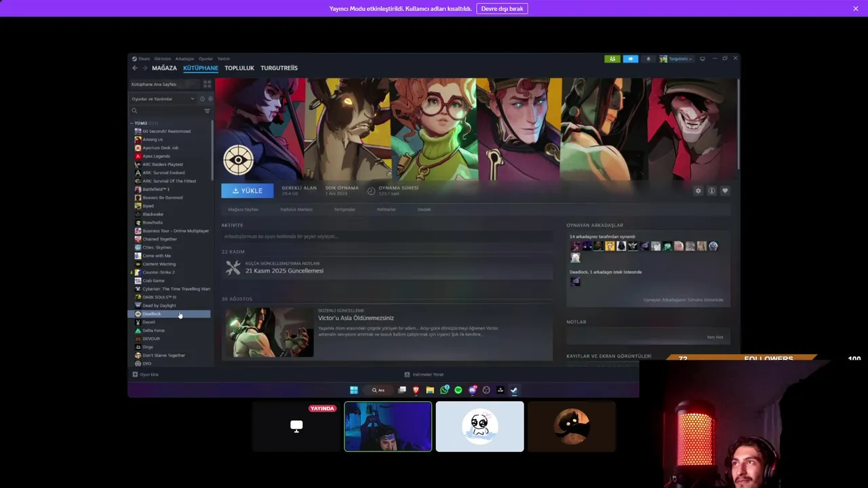Screen dimensions: 868x488
Task: Switch to the MAĞAZA tab
Action: click(164, 68)
